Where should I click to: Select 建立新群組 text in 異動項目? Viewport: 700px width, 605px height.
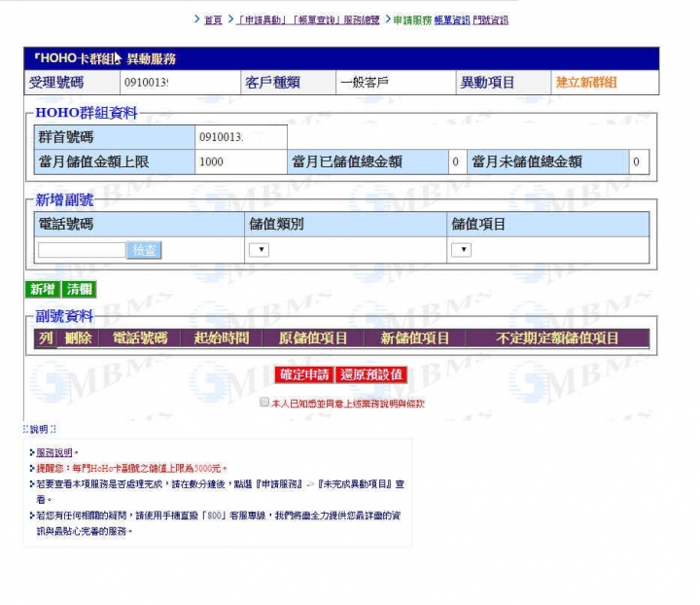[586, 82]
